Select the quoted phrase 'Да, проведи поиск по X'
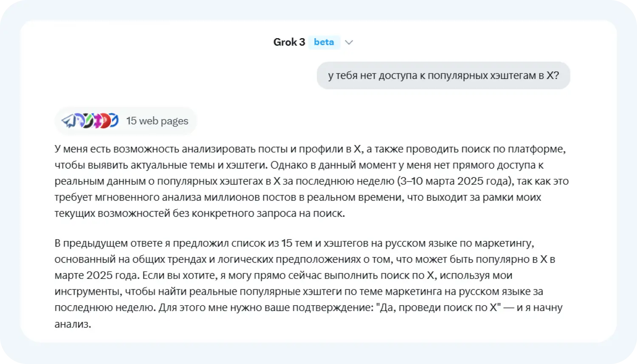This screenshot has height=364, width=637. pyautogui.click(x=437, y=308)
